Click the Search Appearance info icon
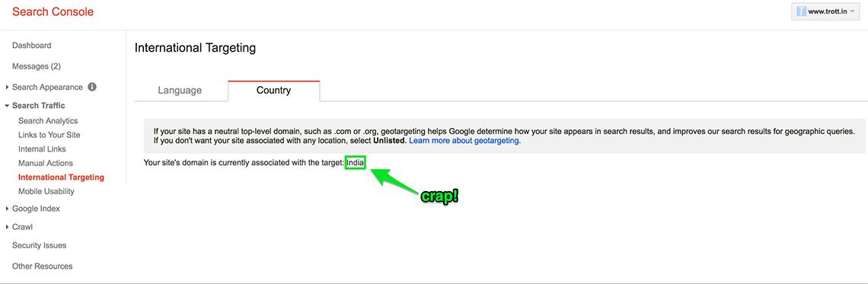 pyautogui.click(x=92, y=87)
